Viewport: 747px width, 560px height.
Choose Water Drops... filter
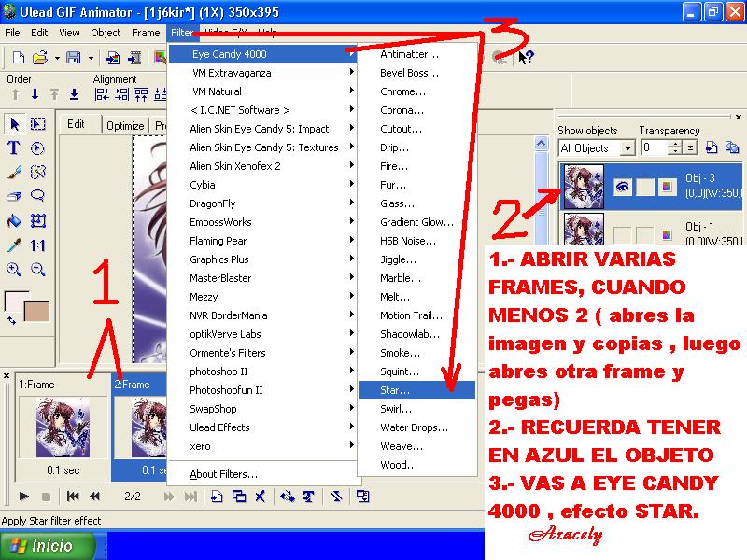[x=417, y=427]
